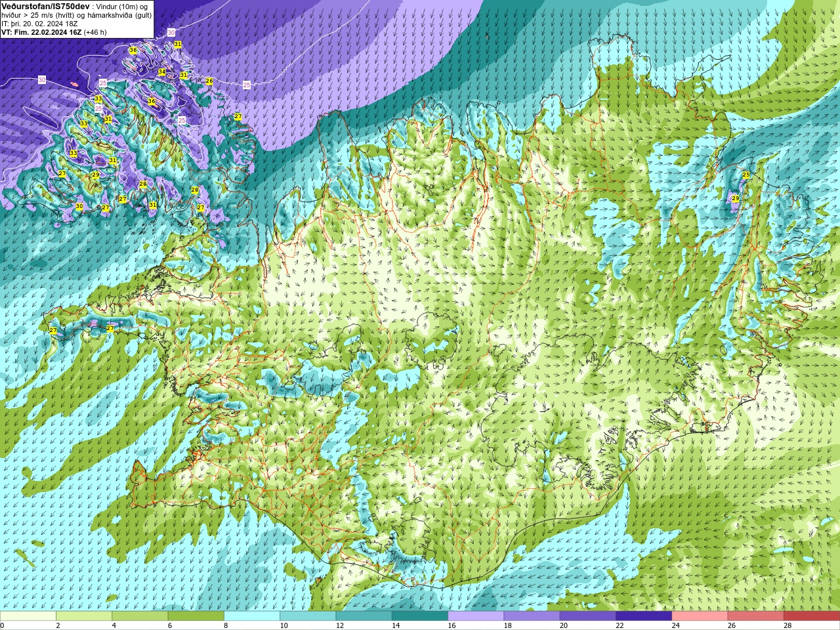
Task: Click the '(+46 h)' forecast offset text
Action: point(95,32)
